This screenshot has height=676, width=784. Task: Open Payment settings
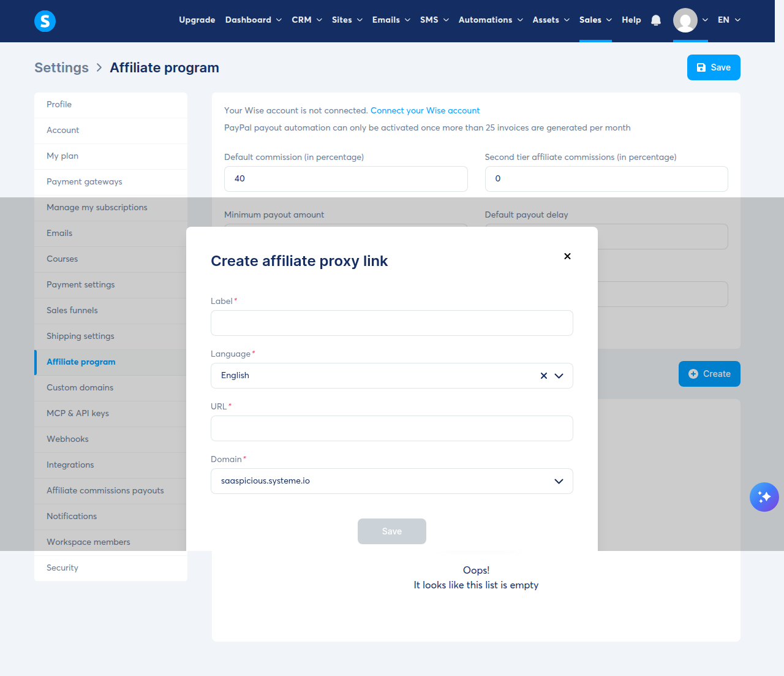coord(111,285)
